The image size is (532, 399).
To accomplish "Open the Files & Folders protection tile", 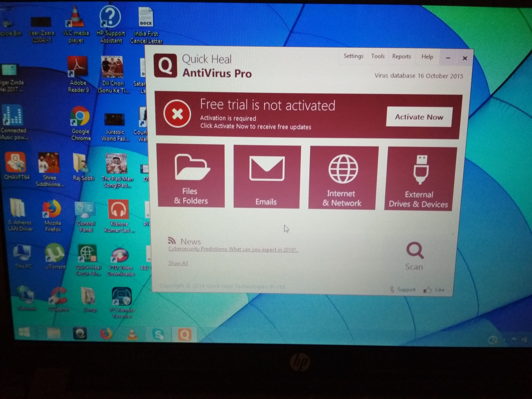I will (191, 176).
